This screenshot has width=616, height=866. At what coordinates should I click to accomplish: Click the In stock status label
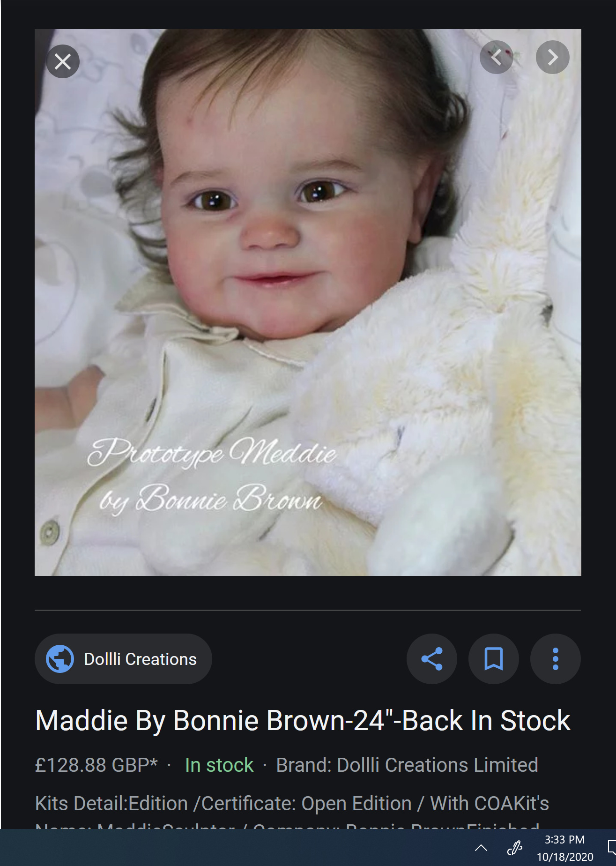[219, 765]
